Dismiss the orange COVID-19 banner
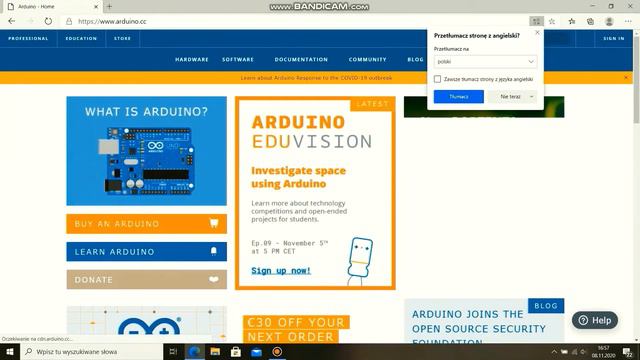 click(x=626, y=77)
